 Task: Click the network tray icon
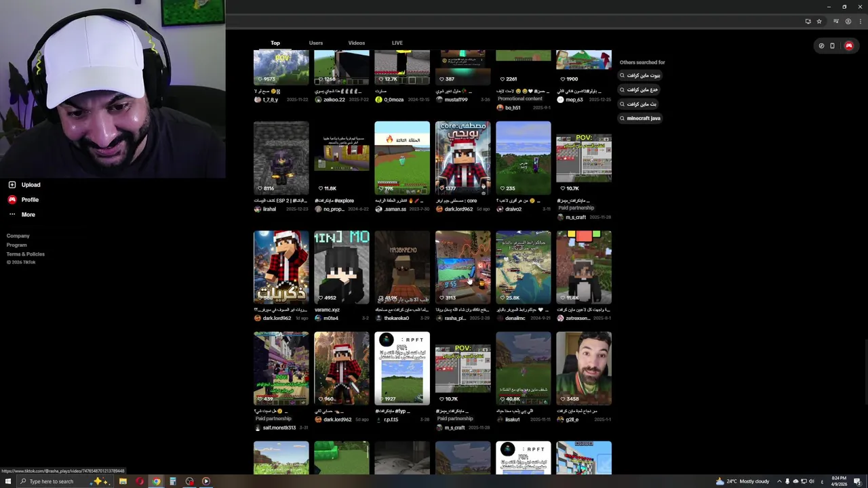[804, 481]
